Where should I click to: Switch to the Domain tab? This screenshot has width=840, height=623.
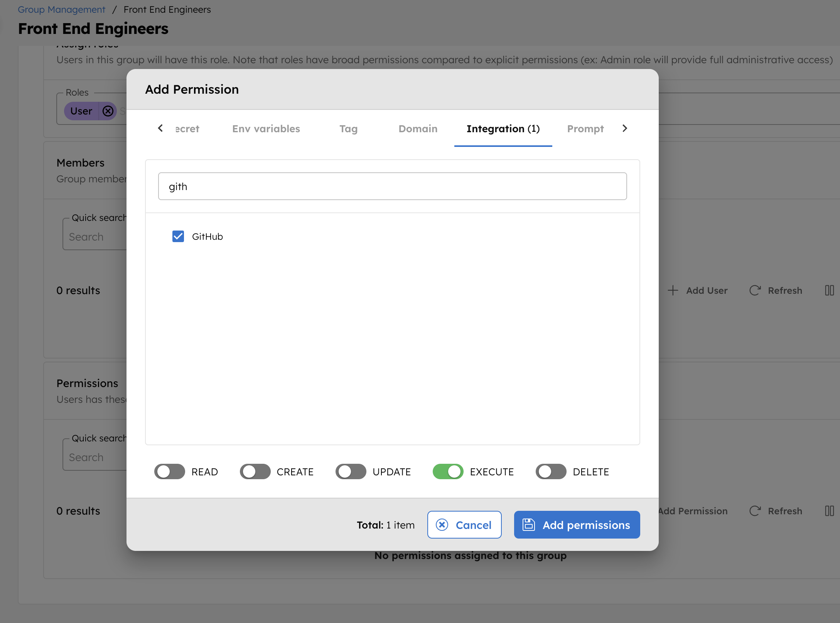(x=418, y=129)
